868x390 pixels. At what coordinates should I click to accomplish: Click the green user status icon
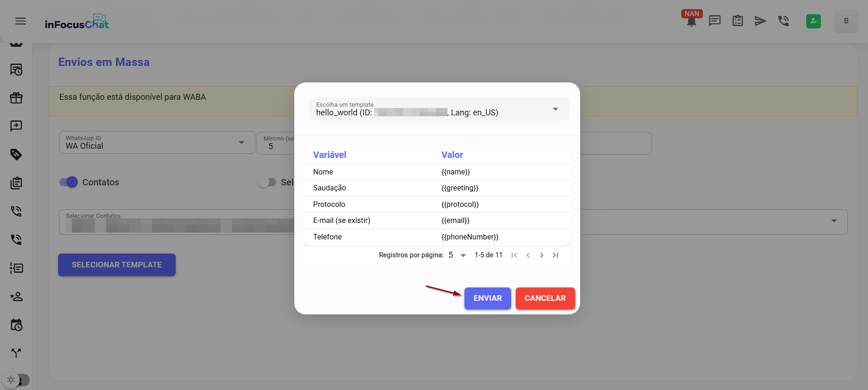813,21
